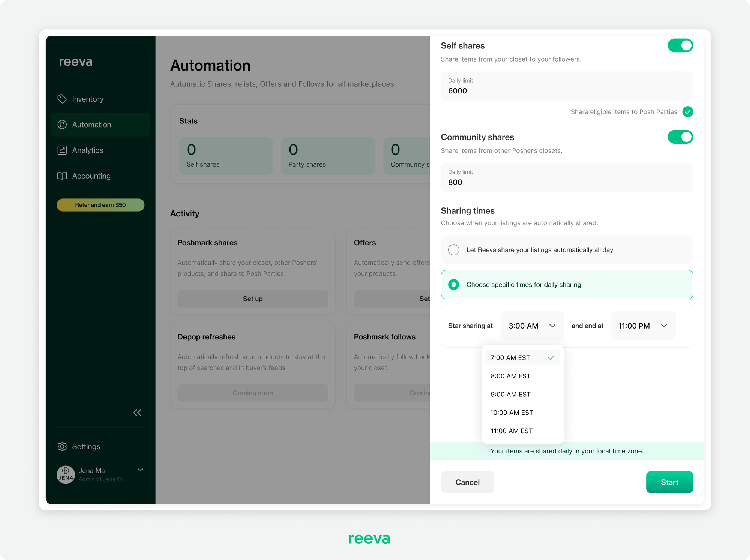
Task: Edit the Community shares daily limit 800
Action: point(567,178)
